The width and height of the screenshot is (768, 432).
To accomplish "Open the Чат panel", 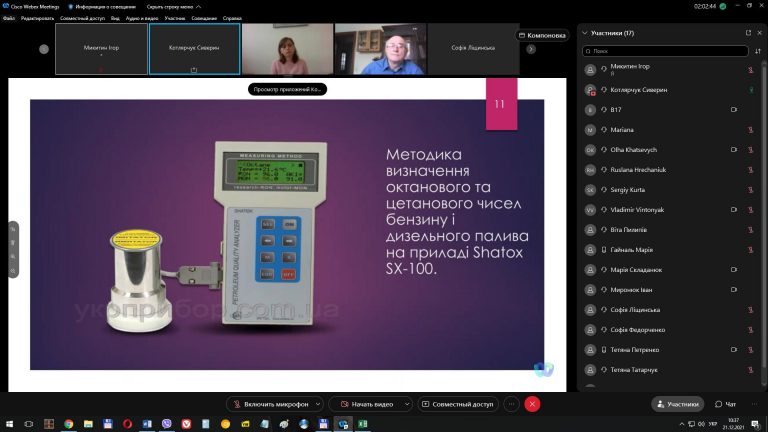I will pos(725,404).
